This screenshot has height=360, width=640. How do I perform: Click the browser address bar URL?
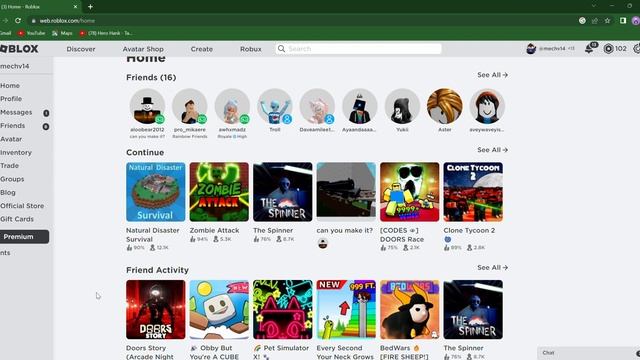[67, 20]
